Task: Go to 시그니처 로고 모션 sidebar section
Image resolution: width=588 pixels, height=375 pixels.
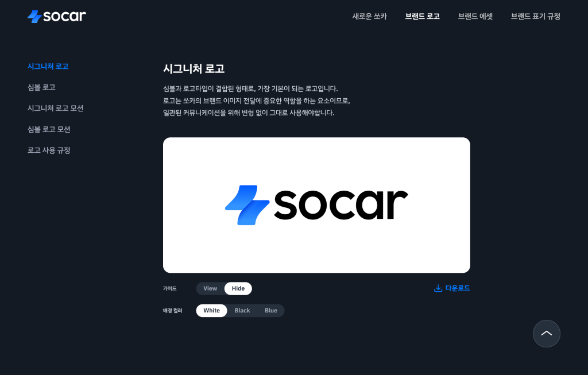Action: click(56, 109)
